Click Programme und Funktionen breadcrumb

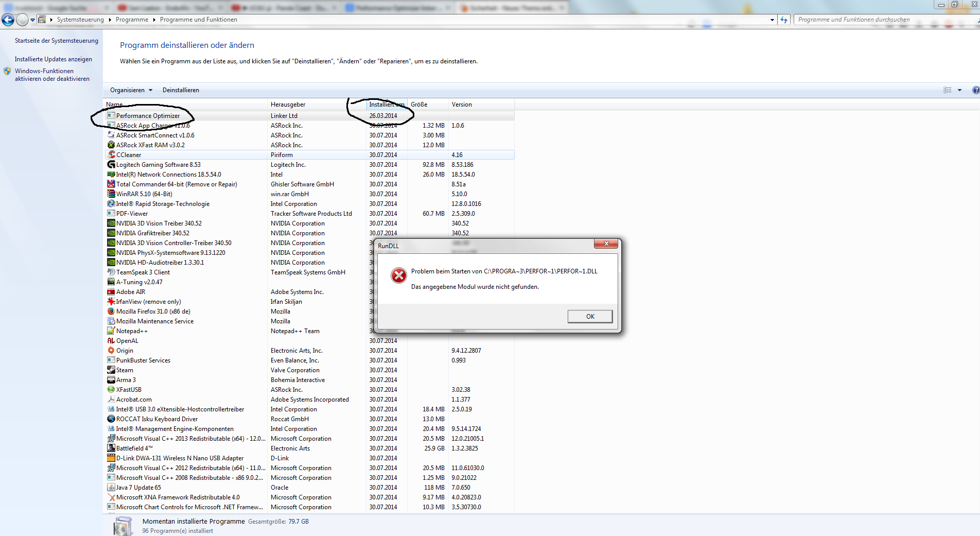tap(198, 20)
